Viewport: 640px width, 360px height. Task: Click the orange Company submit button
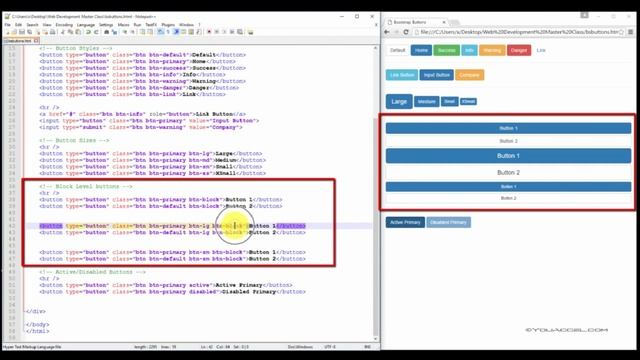[469, 75]
